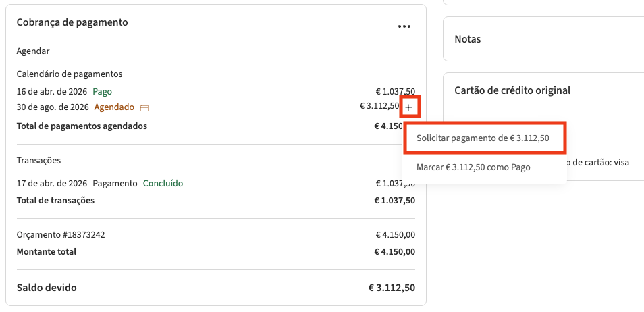Open the Notas panel
644x312 pixels.
[x=468, y=39]
